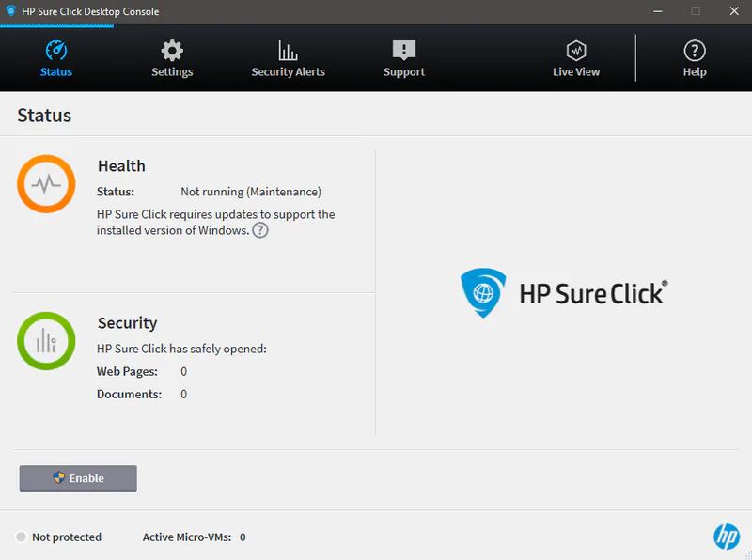The width and height of the screenshot is (752, 560).
Task: Click the Not protected status indicator dot
Action: (x=21, y=537)
